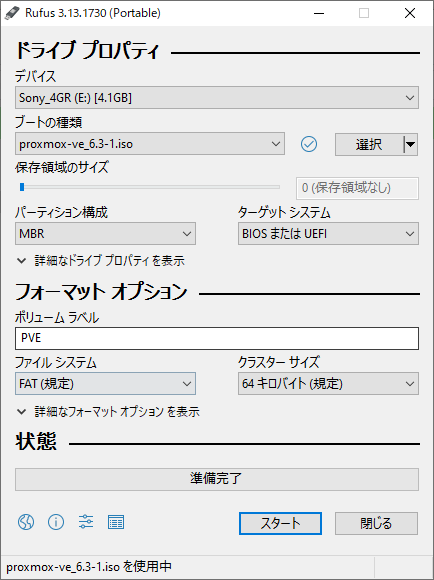
Task: Open the ファイルシステム FAT dropdown
Action: point(105,384)
